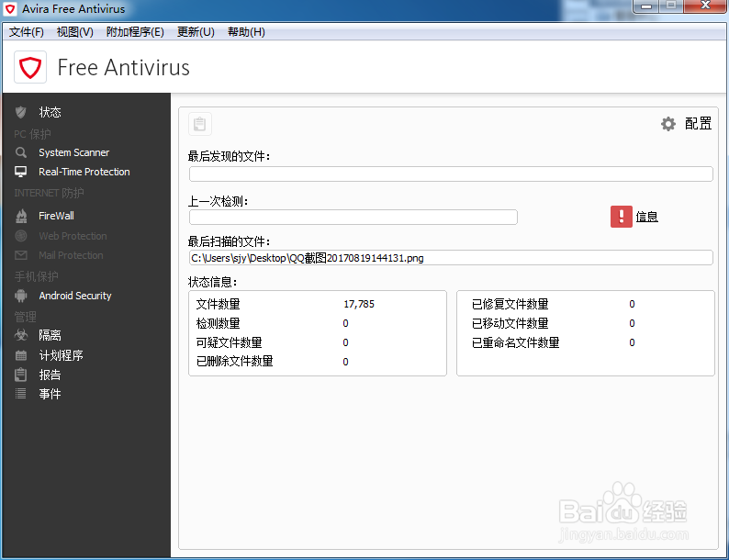Open 计划程序 scheduler section
Image resolution: width=729 pixels, height=560 pixels.
61,355
